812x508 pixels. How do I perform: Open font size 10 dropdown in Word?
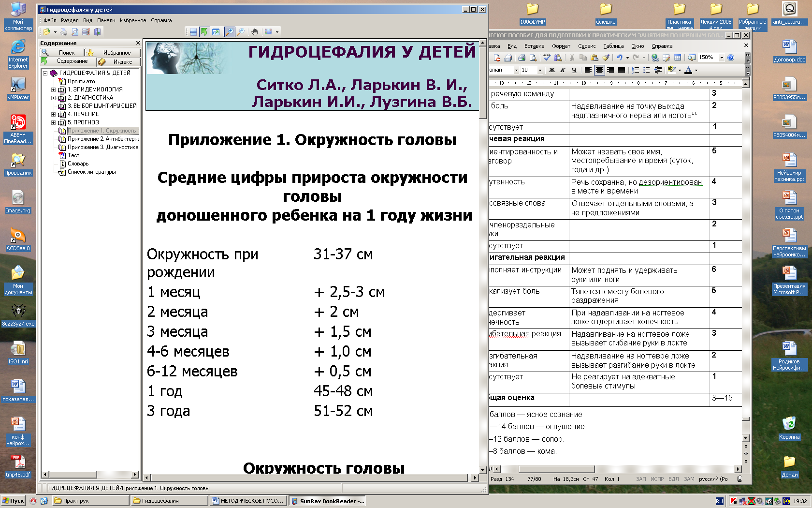click(540, 70)
